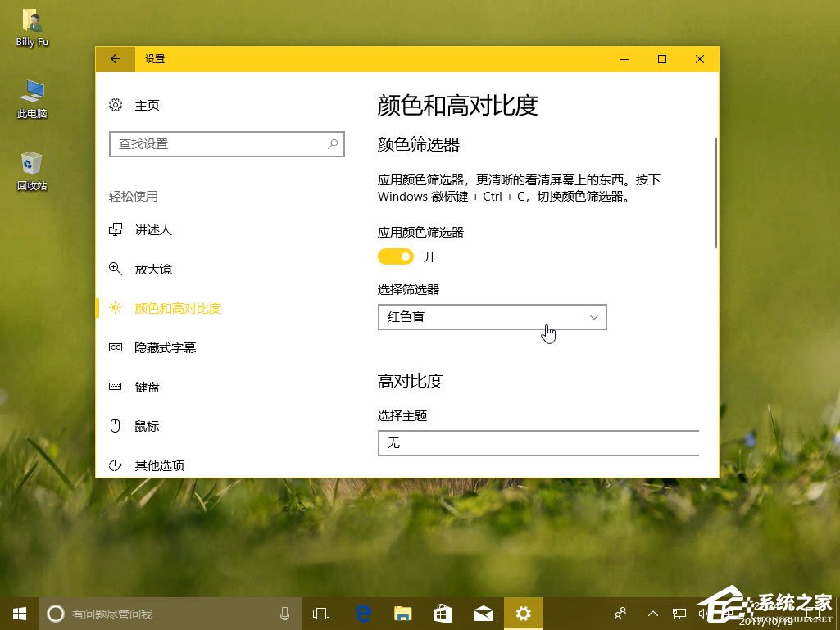840x630 pixels.
Task: Open the Mail app from taskbar
Action: tap(484, 613)
